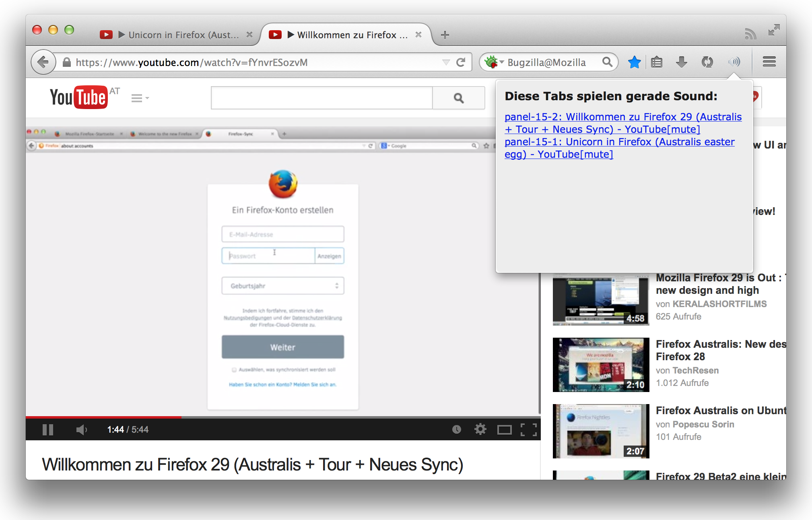Pause the playing YouTube video
Image resolution: width=812 pixels, height=520 pixels.
click(x=48, y=430)
